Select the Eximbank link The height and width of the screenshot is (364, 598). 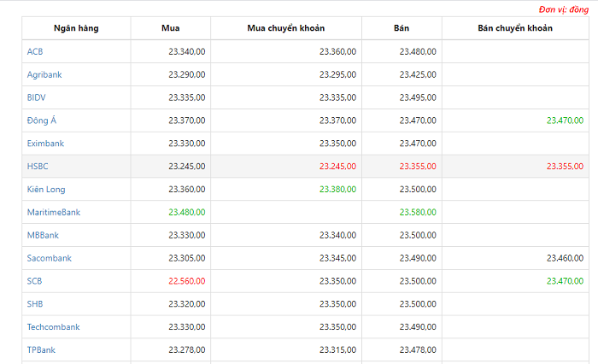pyautogui.click(x=45, y=144)
